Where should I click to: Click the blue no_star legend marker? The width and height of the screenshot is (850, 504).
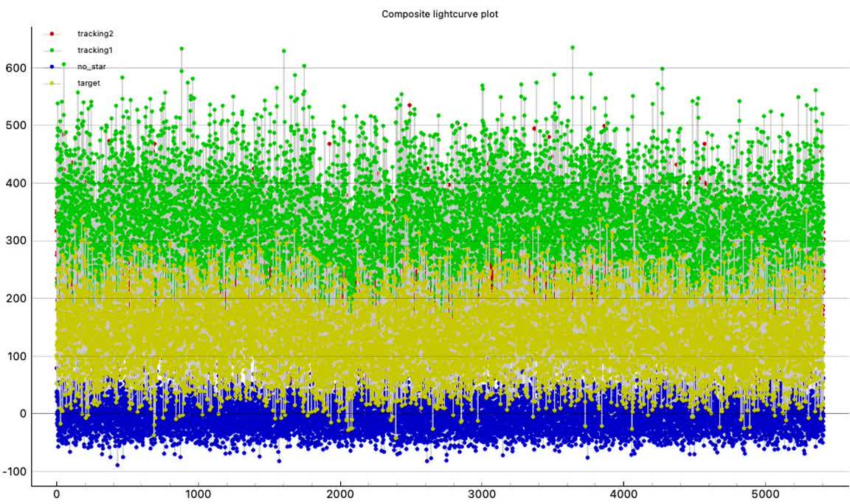click(51, 66)
